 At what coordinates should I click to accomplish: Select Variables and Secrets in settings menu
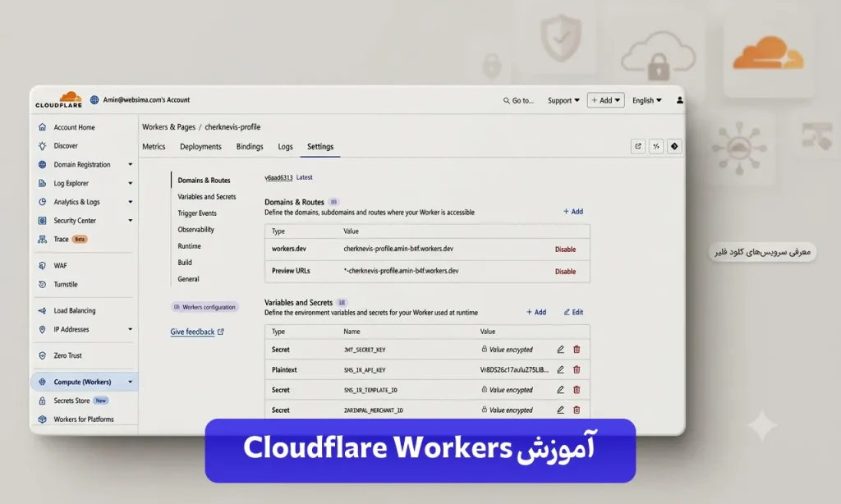206,197
